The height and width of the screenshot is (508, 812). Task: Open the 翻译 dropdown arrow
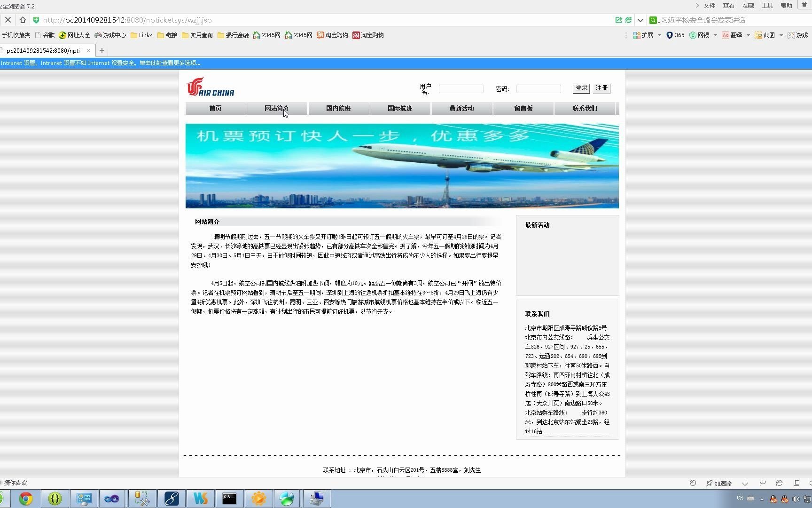748,35
